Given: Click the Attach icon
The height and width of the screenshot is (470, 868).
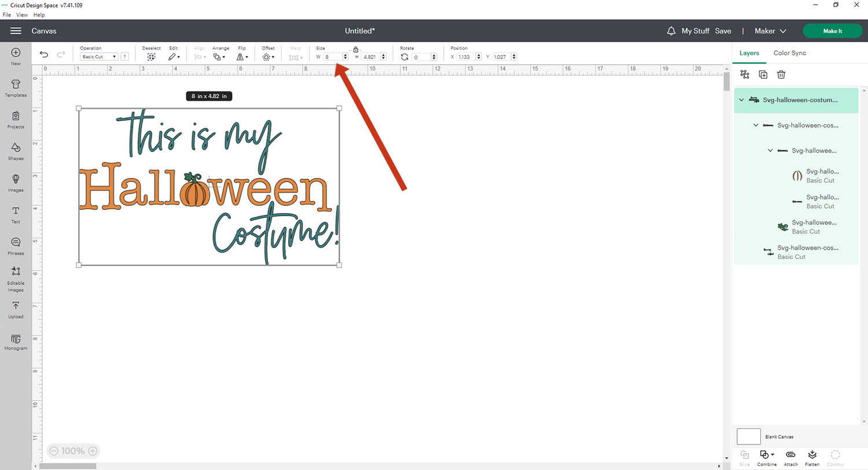Looking at the screenshot, I should tap(790, 457).
